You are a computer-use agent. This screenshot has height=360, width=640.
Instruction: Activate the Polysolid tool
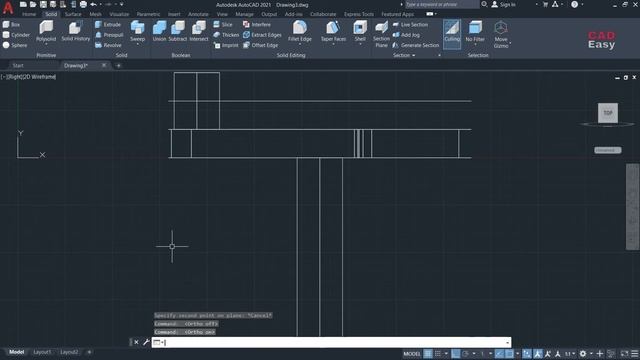[x=46, y=31]
